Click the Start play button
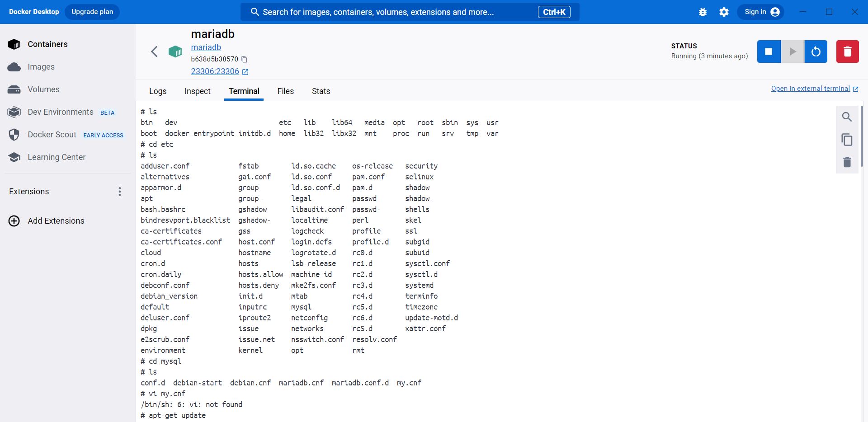This screenshot has width=868, height=422. click(793, 52)
